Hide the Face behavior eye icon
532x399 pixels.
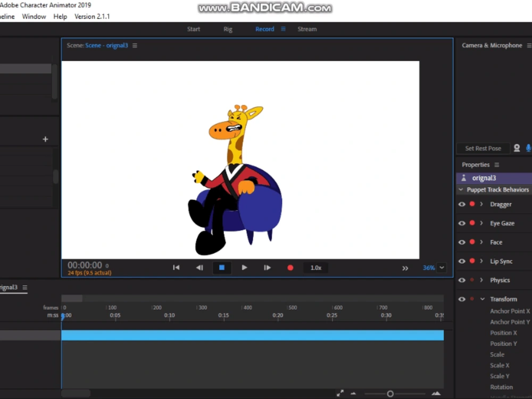point(462,242)
